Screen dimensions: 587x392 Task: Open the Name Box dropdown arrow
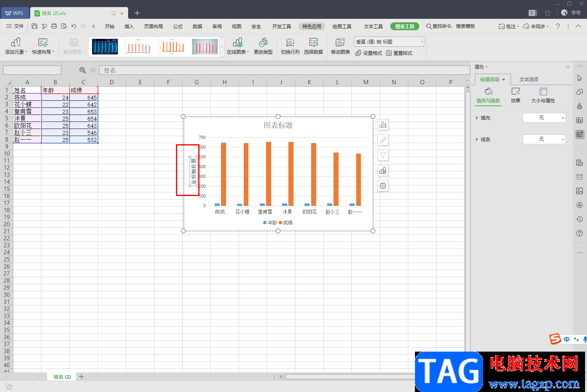[x=60, y=70]
